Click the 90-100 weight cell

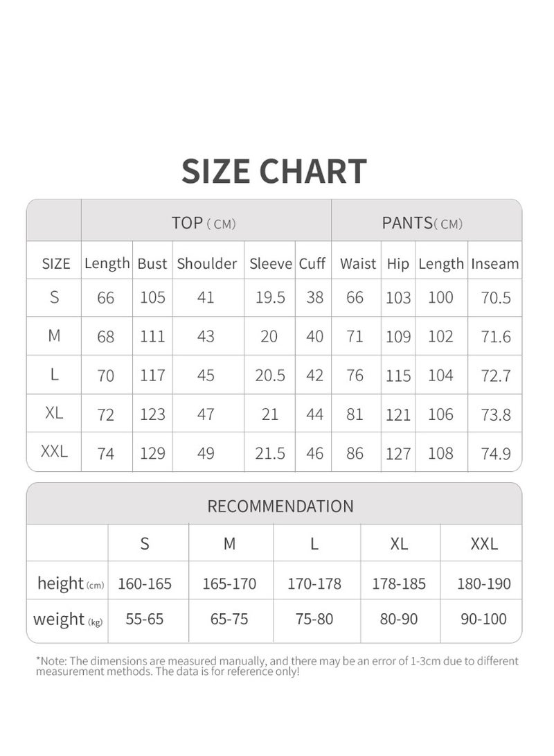tap(483, 619)
